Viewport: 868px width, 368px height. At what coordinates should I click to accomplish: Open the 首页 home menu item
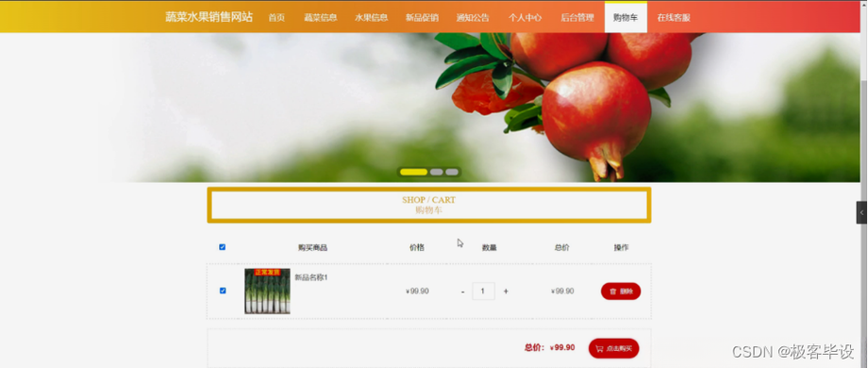276,18
